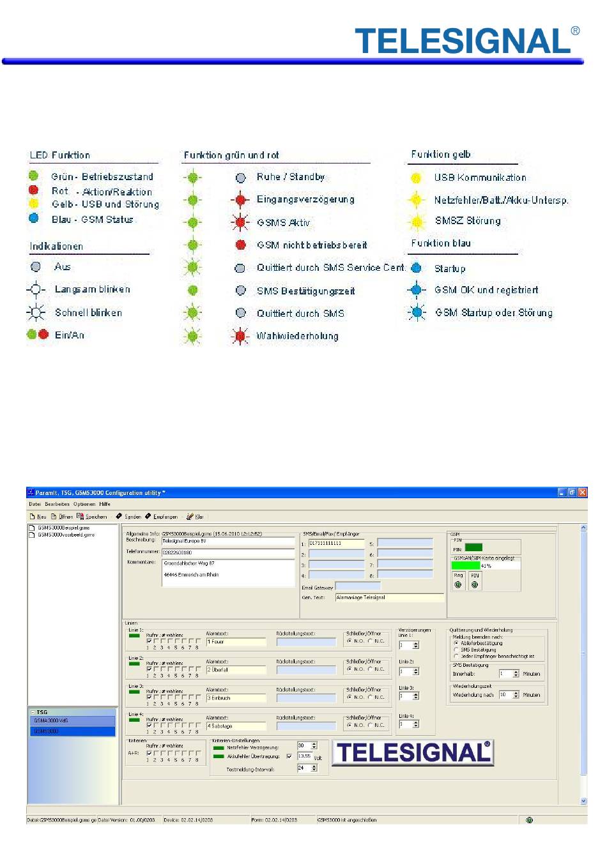
Task: Select GSMA3000 VdS in the TSG panel
Action: pos(73,720)
